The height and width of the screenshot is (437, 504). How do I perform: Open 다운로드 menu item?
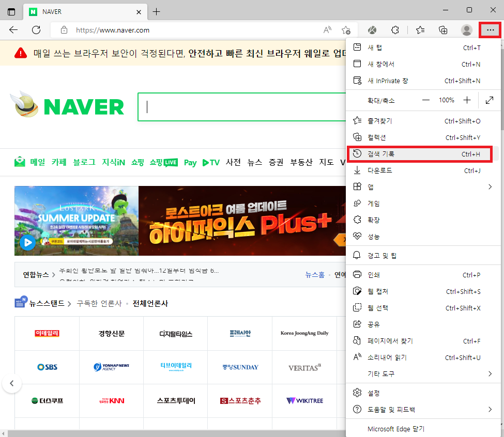tap(423, 170)
